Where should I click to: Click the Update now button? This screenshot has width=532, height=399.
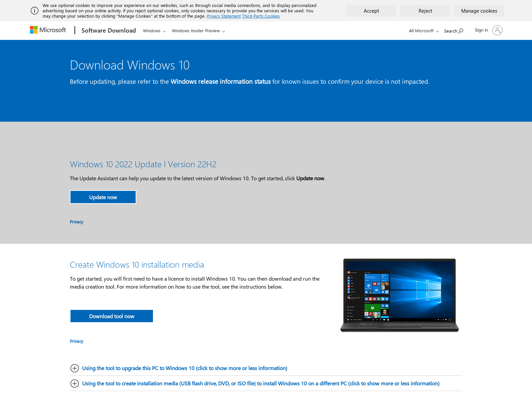103,197
